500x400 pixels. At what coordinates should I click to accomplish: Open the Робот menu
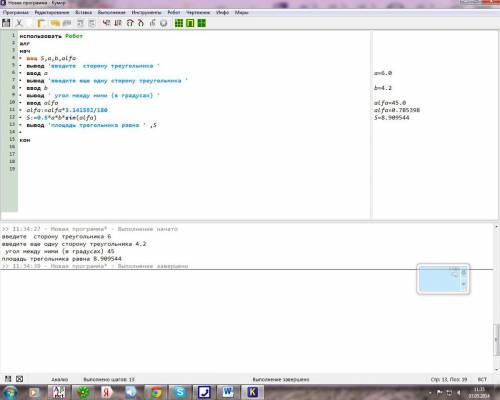174,12
